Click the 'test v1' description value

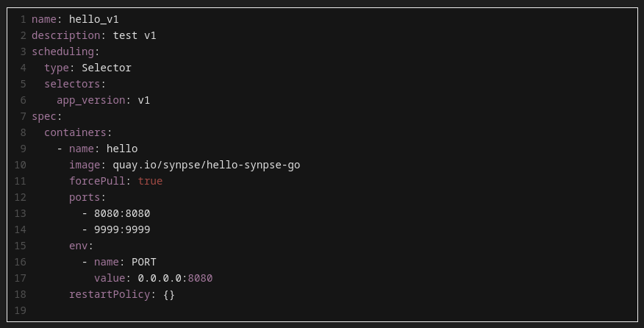(135, 35)
